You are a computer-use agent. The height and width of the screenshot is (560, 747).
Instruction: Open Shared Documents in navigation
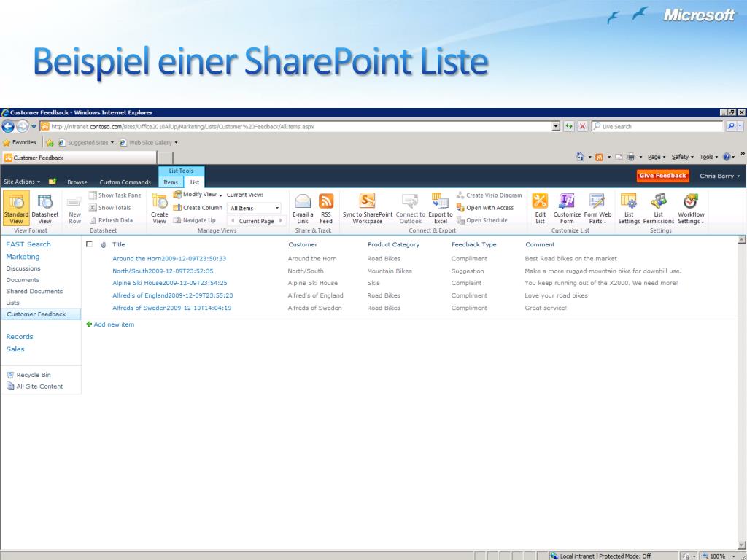tap(34, 291)
